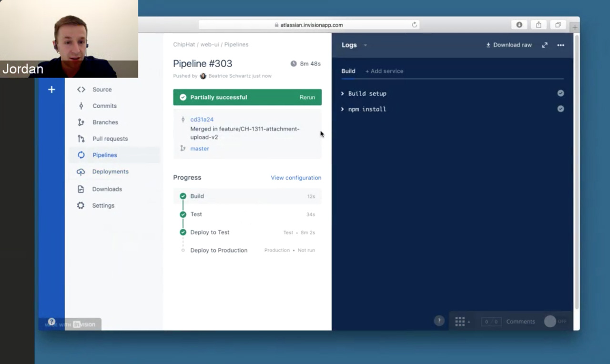Click the green check icon beside Deploy to Test
This screenshot has height=364, width=610.
[x=183, y=233]
